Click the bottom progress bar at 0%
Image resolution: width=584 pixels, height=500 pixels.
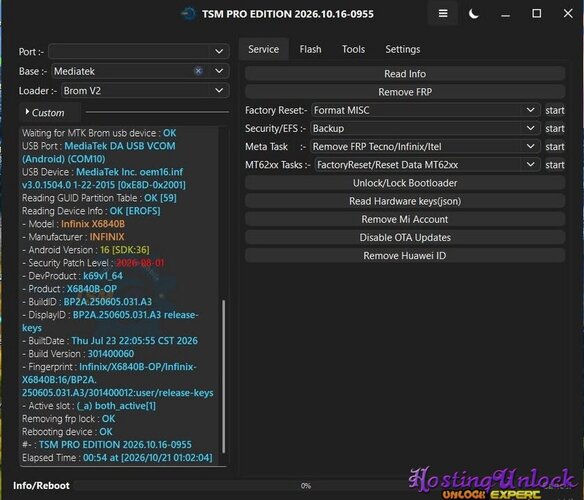point(305,486)
